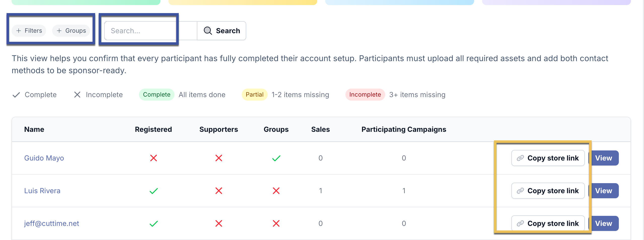Click View button for Guido Mayo
Screen dimensions: 644x240
pyautogui.click(x=603, y=158)
